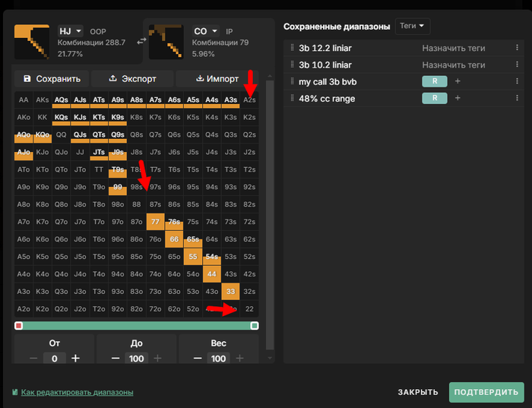
Task: Click R tag on my call 3b bvb
Action: click(435, 81)
